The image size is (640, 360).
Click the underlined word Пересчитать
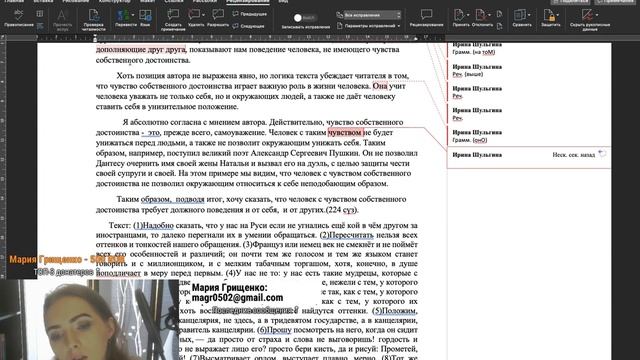(351, 236)
